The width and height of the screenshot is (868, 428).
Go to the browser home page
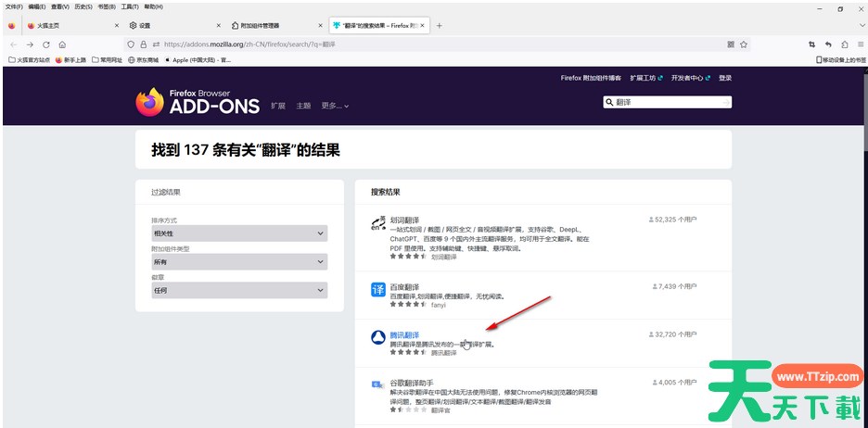[62, 44]
